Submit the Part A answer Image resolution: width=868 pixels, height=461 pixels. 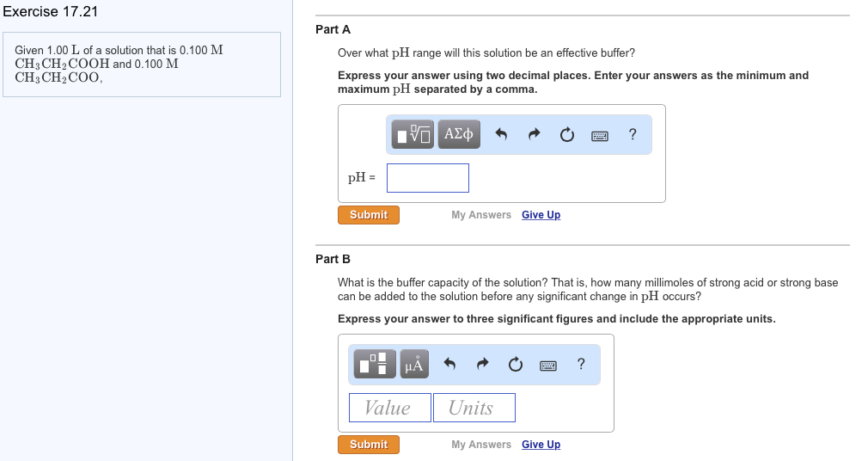(369, 215)
